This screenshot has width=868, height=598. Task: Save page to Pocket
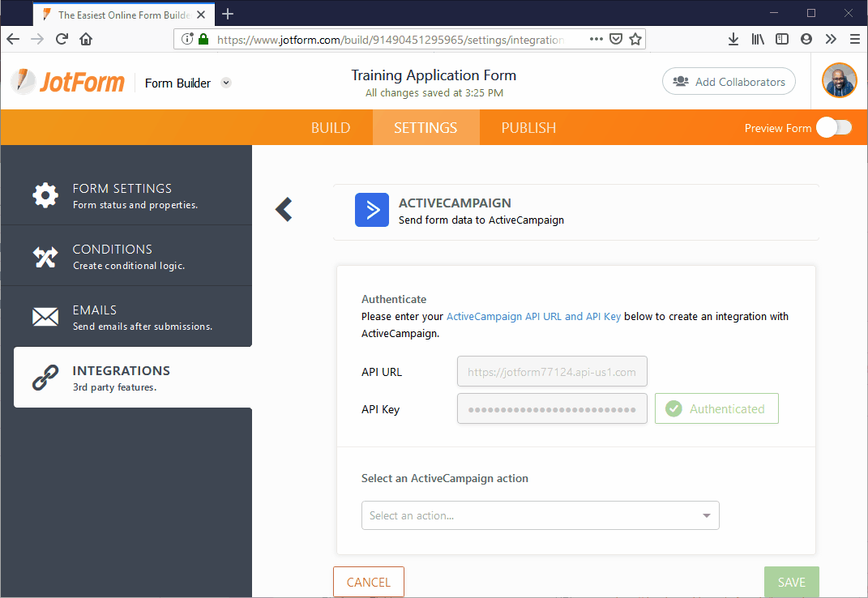tap(616, 39)
